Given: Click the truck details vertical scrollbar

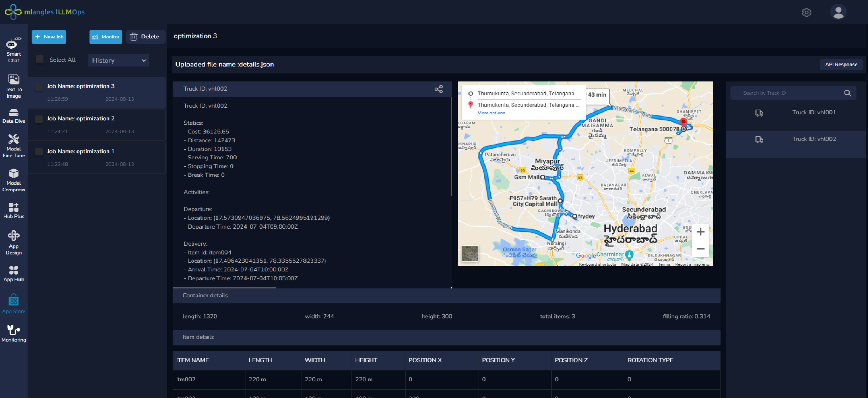Looking at the screenshot, I should coord(451,146).
